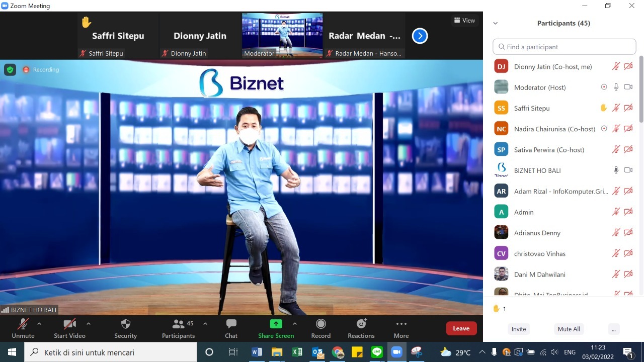Click the green Share Screen button
The width and height of the screenshot is (644, 362).
coord(276,329)
